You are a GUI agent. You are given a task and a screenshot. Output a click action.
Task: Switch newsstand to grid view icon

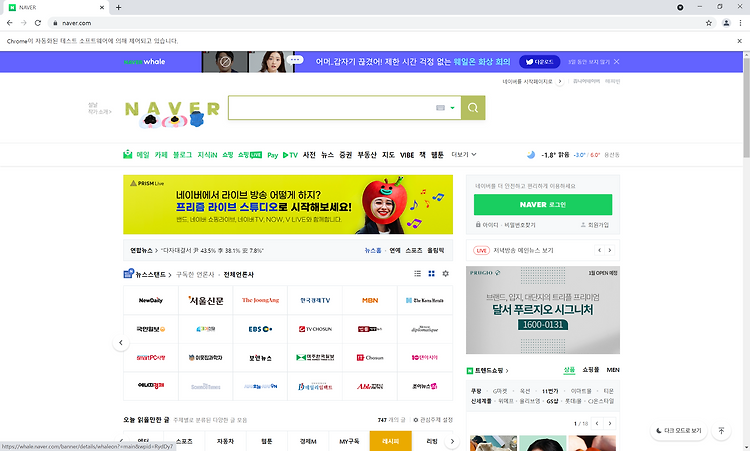[x=431, y=274]
